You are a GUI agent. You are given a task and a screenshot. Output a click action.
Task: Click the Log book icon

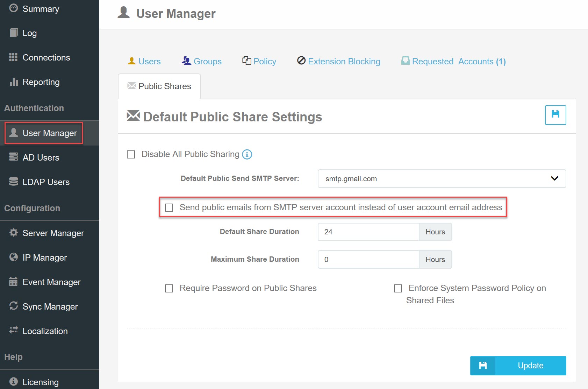[14, 33]
